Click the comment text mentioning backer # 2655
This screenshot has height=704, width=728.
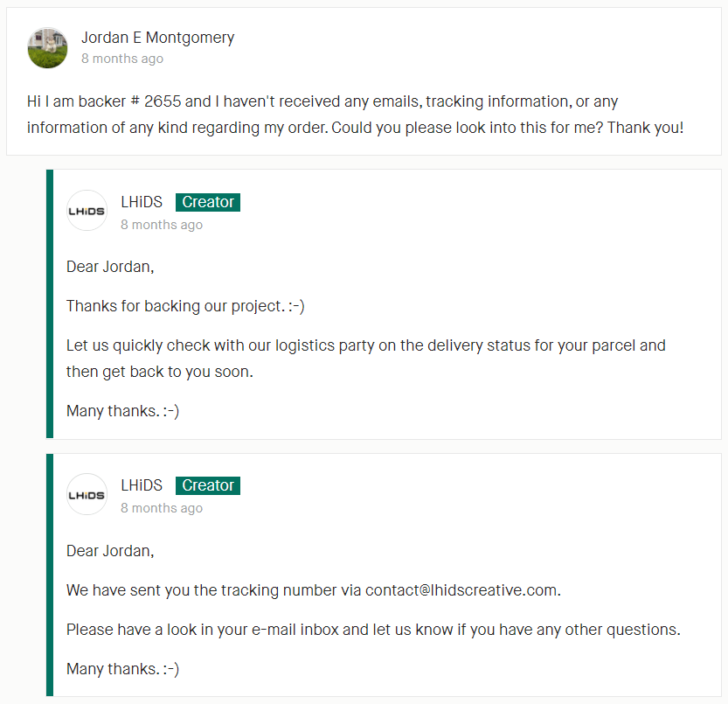pyautogui.click(x=355, y=115)
